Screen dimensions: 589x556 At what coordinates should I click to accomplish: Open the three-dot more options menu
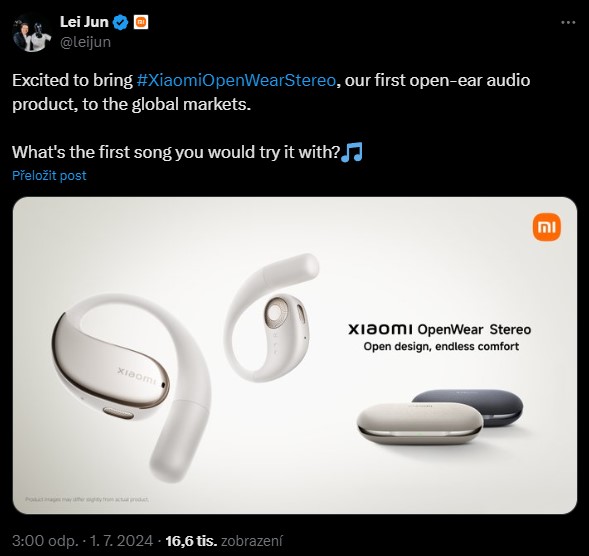tap(568, 23)
